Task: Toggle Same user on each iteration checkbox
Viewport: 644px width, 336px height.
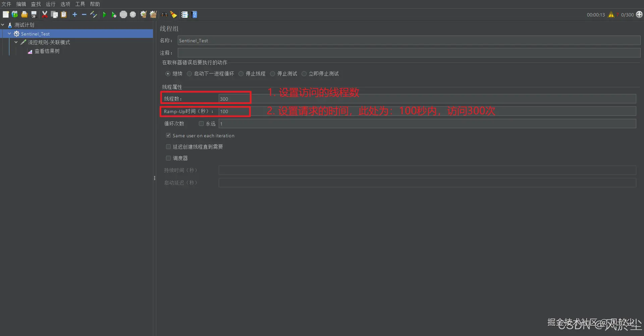Action: click(x=168, y=135)
